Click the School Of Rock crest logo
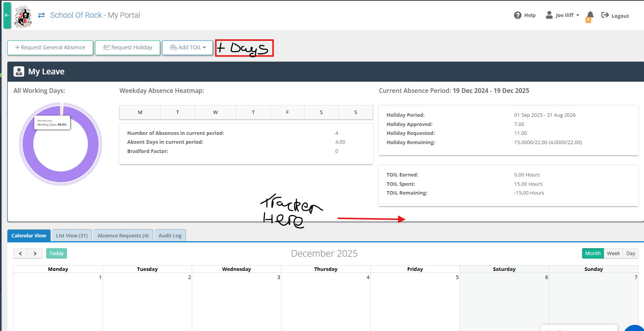The height and width of the screenshot is (331, 644). pos(23,16)
